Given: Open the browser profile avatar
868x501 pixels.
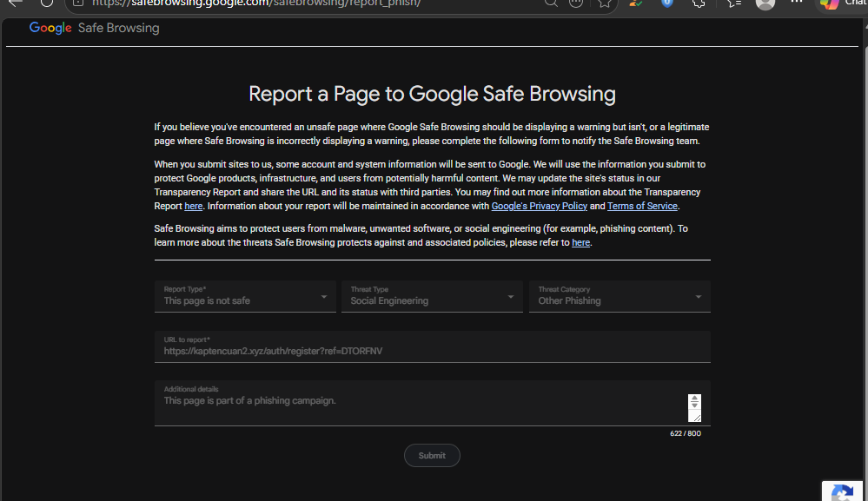Looking at the screenshot, I should 765,3.
